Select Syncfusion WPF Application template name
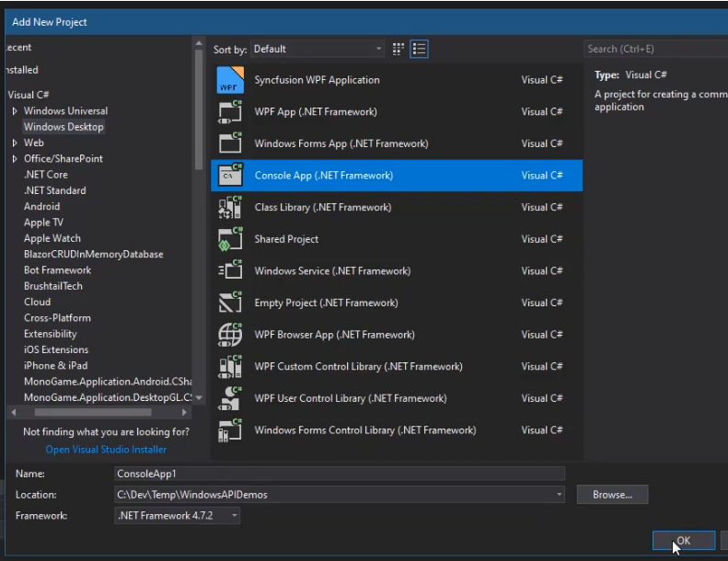This screenshot has height=561, width=728. click(x=318, y=80)
